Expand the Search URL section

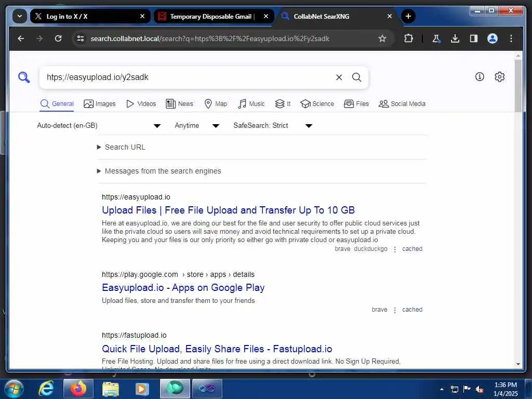(122, 147)
